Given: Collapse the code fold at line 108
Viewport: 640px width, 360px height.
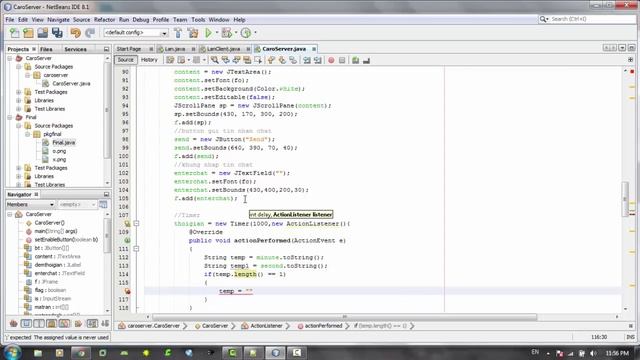Looking at the screenshot, I should [x=136, y=224].
